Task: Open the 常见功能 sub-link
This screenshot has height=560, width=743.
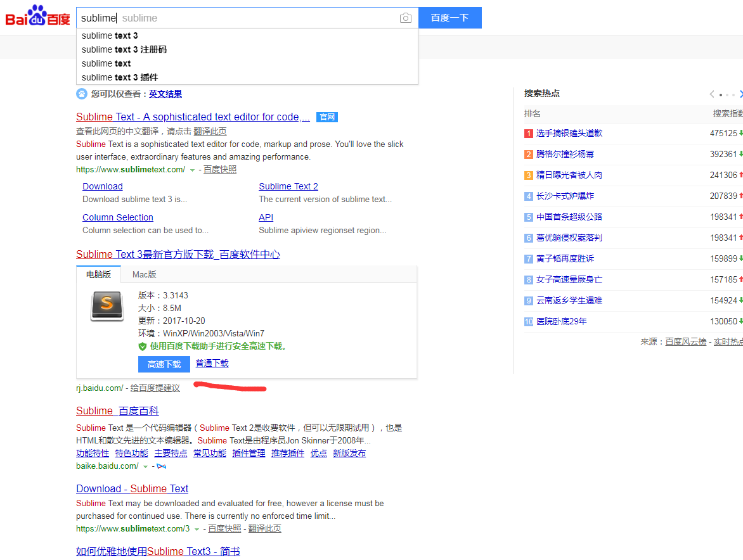Action: coord(210,453)
